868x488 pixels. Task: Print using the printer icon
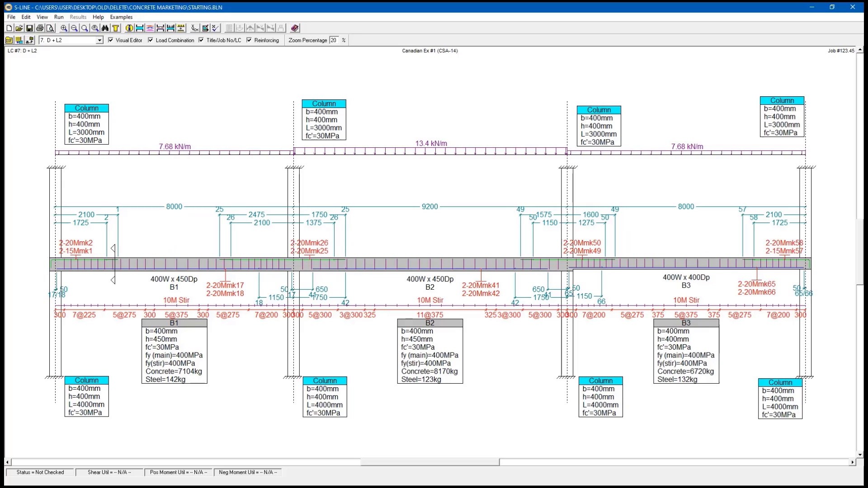40,28
